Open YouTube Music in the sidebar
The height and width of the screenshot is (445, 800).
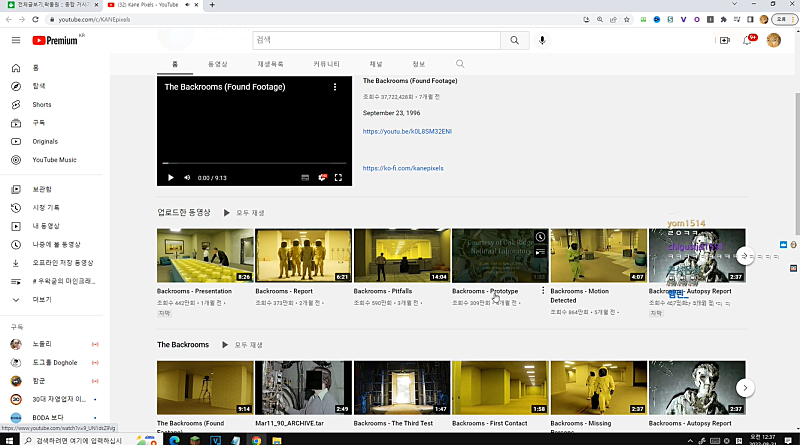point(53,160)
